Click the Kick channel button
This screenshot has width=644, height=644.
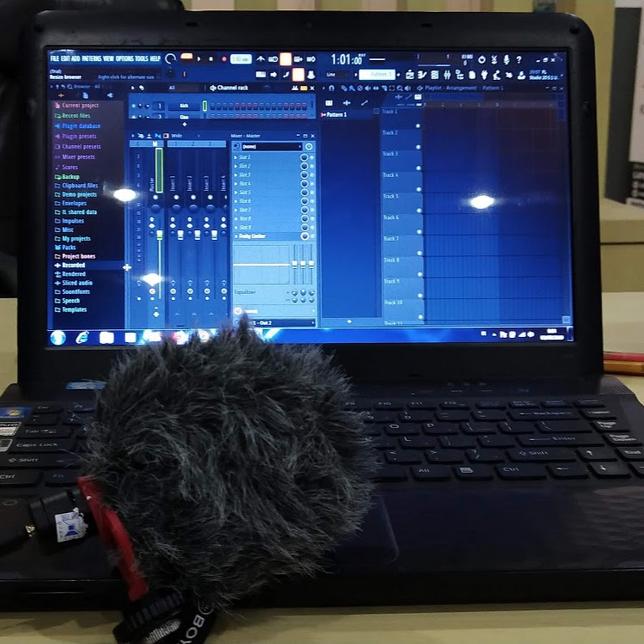pos(184,106)
